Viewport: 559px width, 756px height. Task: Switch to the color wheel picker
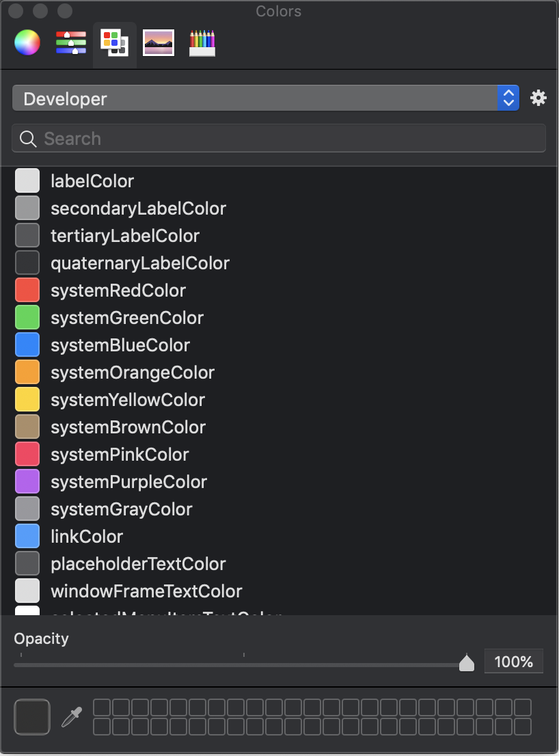coord(27,42)
